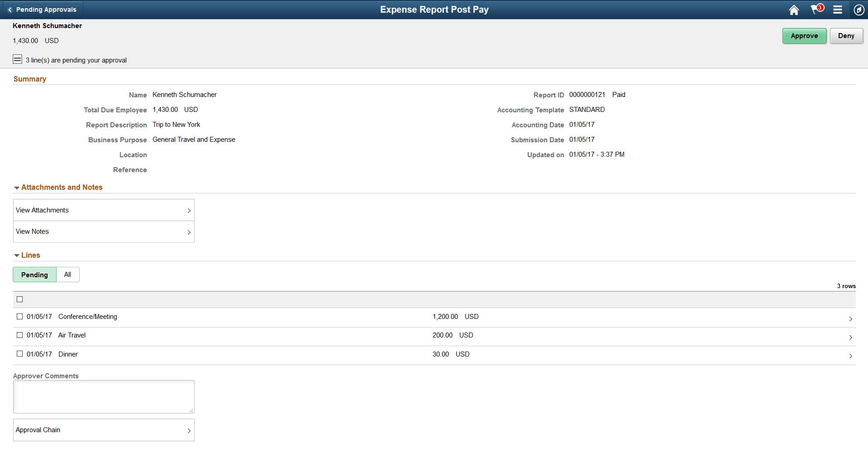This screenshot has width=868, height=458.
Task: Collapse the Attachments and Notes section
Action: coord(17,187)
